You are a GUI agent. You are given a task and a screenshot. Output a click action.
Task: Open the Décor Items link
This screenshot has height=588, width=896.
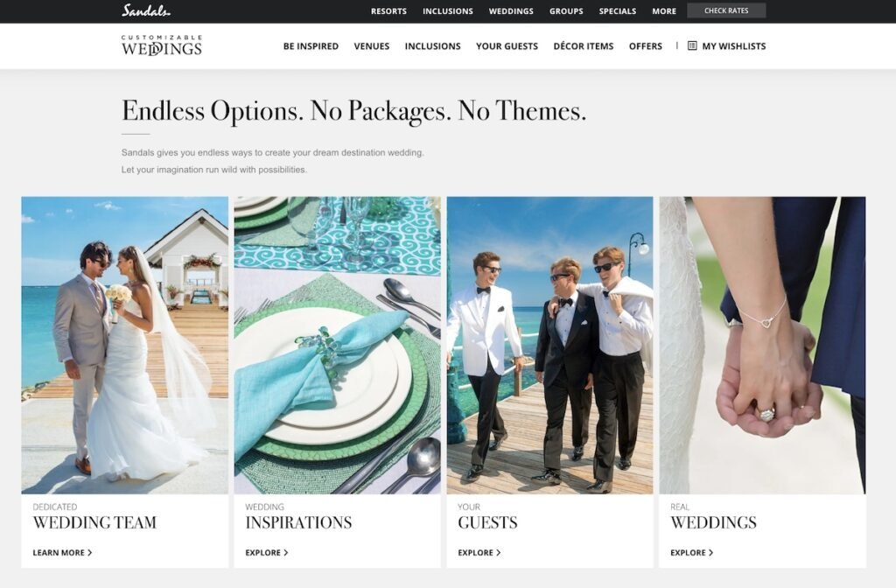coord(584,46)
